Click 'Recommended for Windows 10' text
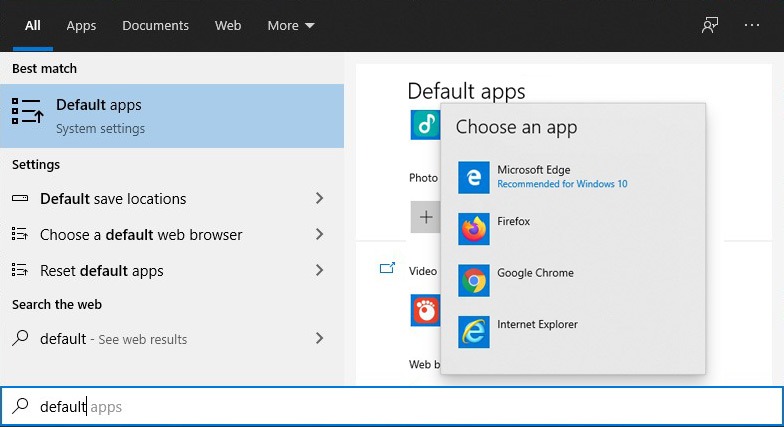 [x=562, y=184]
